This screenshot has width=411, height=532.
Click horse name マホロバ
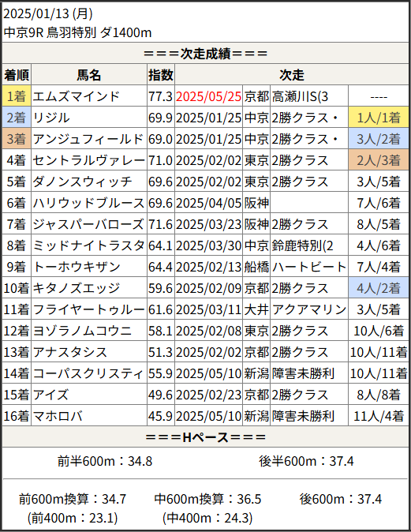(x=58, y=416)
